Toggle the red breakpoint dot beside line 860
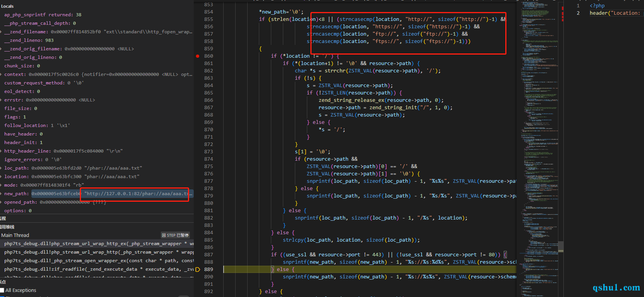This screenshot has height=297, width=644. pos(198,56)
